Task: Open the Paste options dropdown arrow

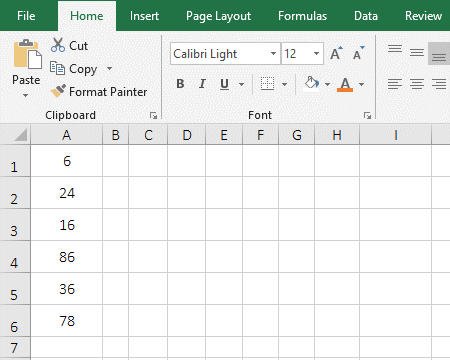Action: (26, 96)
